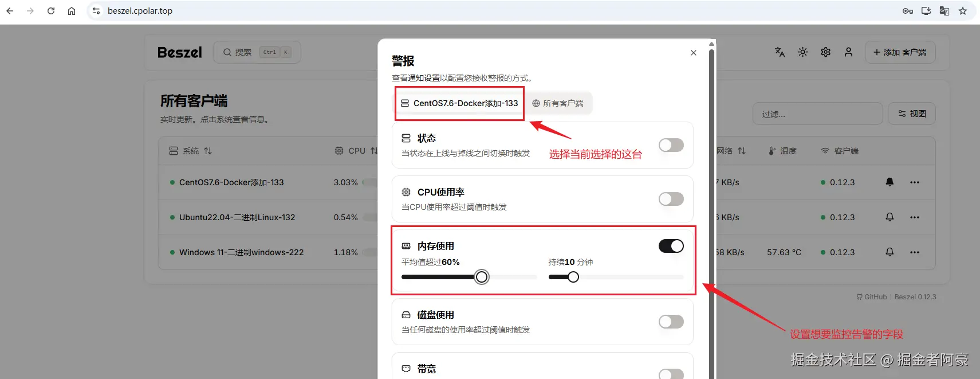Click the 0.12.3 version in CentOS7.6 row
Screen dimensions: 980x379
coord(842,182)
